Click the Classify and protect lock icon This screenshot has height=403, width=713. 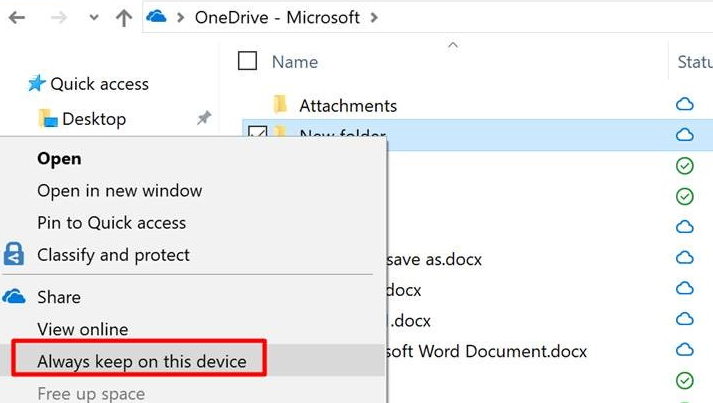pyautogui.click(x=14, y=254)
